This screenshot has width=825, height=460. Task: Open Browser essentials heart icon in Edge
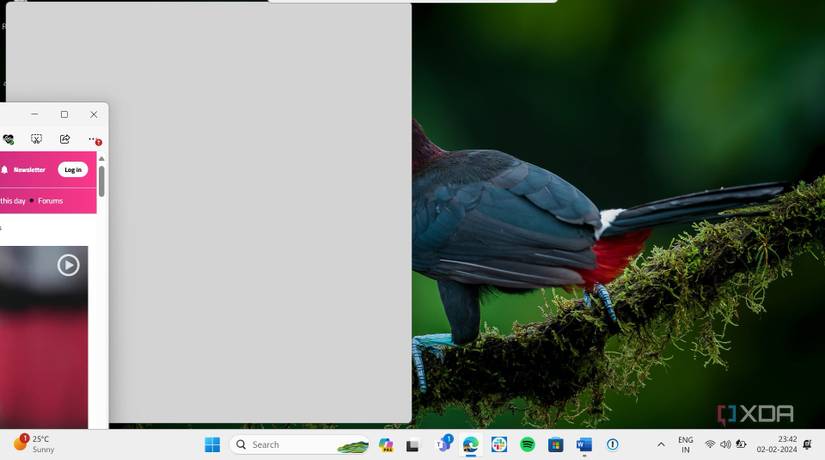(x=8, y=139)
